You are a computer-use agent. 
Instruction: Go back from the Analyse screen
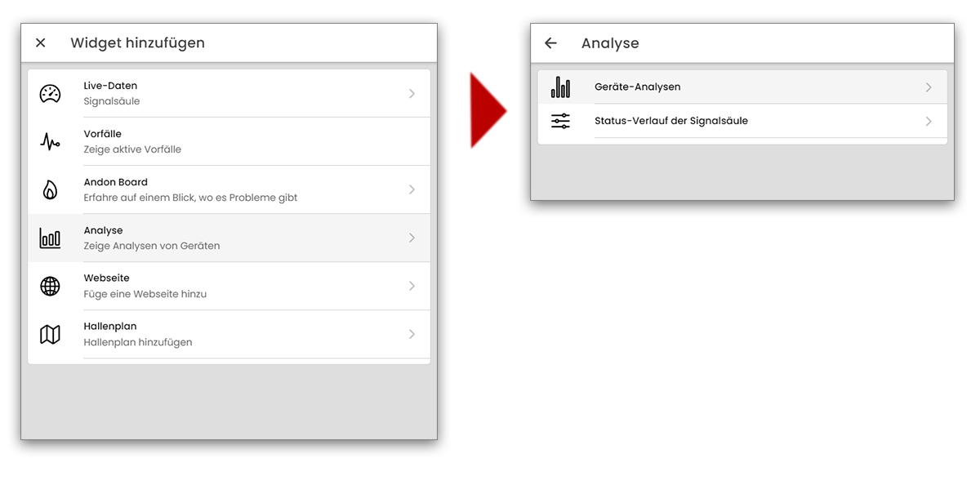[550, 43]
